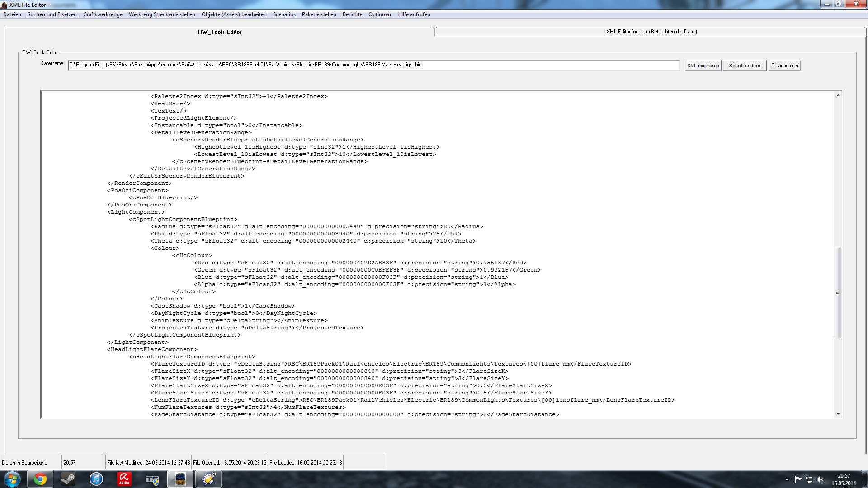Click the File last Modified status entry

pyautogui.click(x=148, y=463)
